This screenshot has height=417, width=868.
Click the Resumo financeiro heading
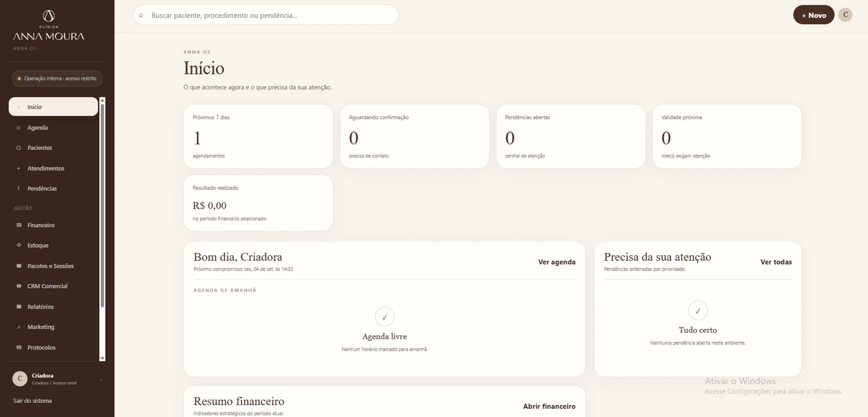point(239,401)
